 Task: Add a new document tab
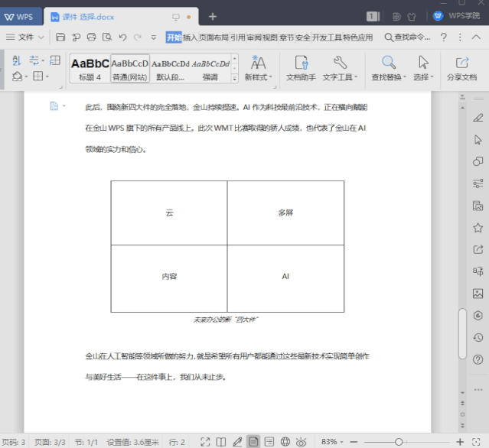[x=213, y=17]
